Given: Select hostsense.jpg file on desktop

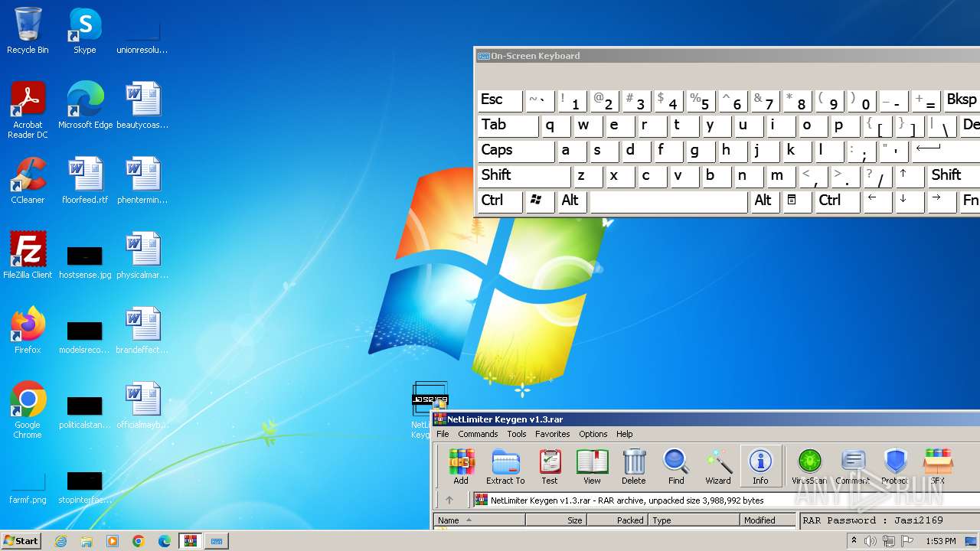Looking at the screenshot, I should 85,260.
